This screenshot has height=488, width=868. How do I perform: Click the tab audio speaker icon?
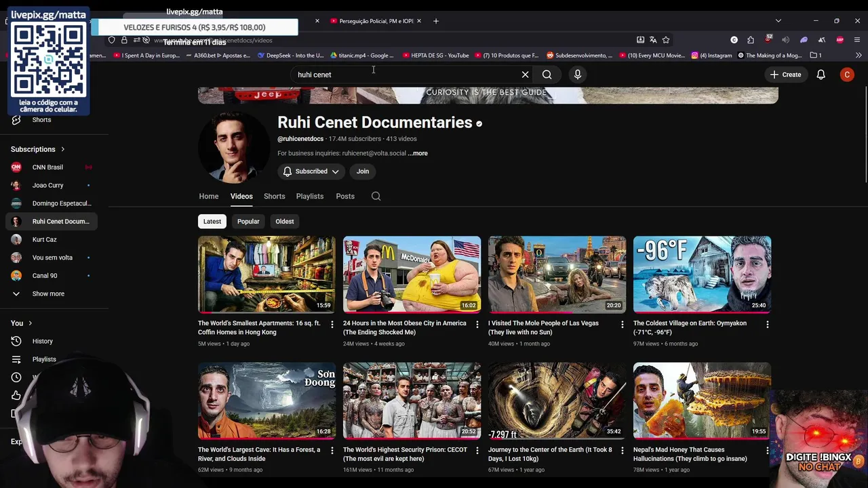point(786,40)
